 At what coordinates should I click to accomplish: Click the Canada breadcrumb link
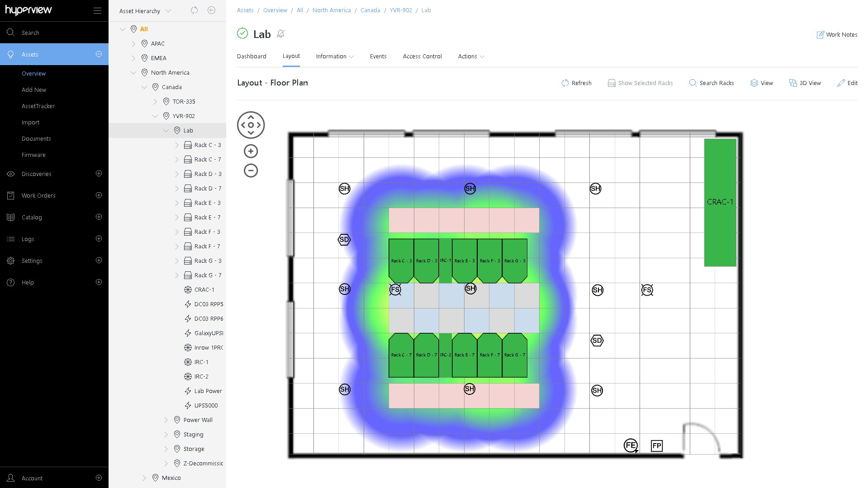click(x=370, y=10)
